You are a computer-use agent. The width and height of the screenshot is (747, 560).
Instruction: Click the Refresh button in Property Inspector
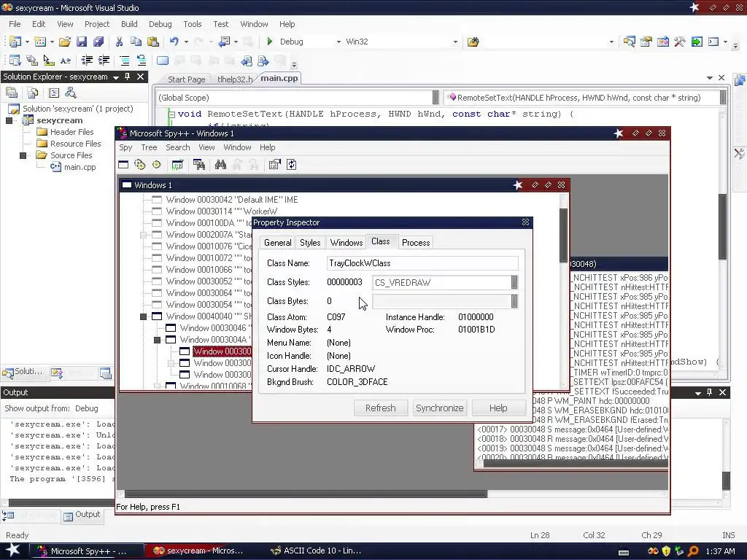coord(381,408)
